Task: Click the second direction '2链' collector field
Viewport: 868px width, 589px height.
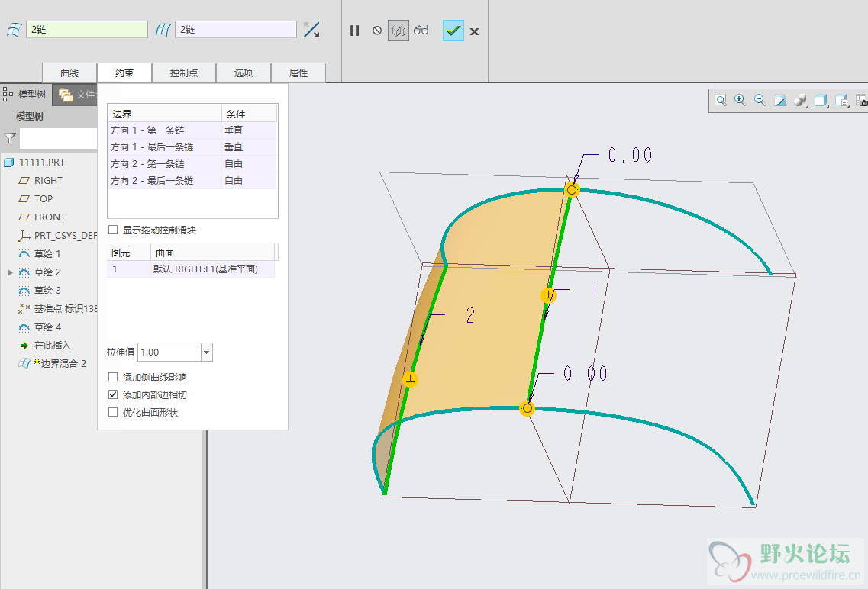Action: point(236,29)
